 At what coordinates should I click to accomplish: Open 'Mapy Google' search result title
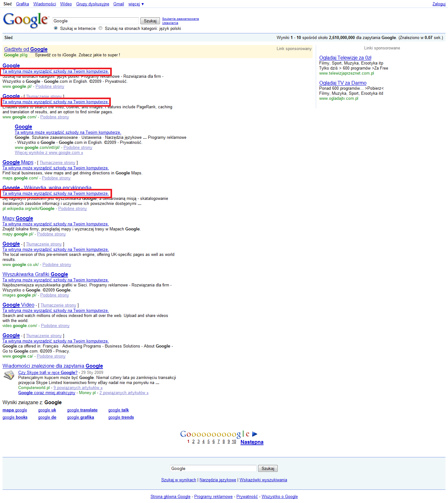[18, 218]
